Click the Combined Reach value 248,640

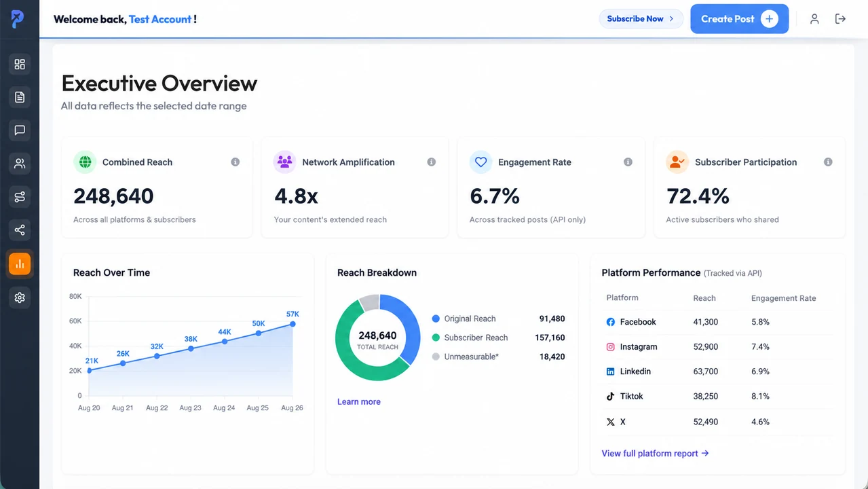(113, 196)
